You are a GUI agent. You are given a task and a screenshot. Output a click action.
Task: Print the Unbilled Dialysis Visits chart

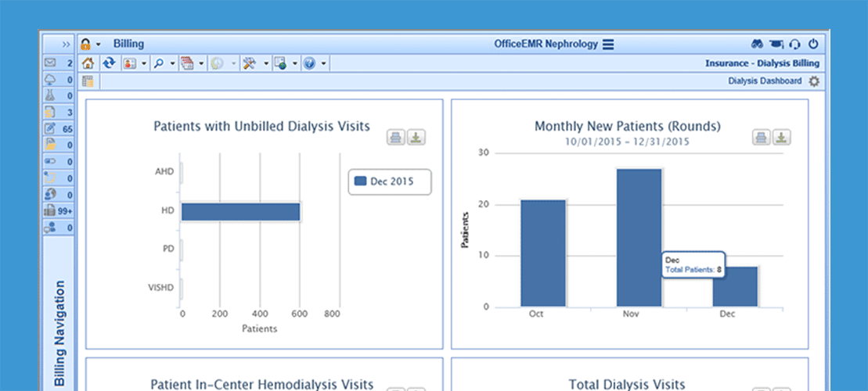tap(396, 138)
